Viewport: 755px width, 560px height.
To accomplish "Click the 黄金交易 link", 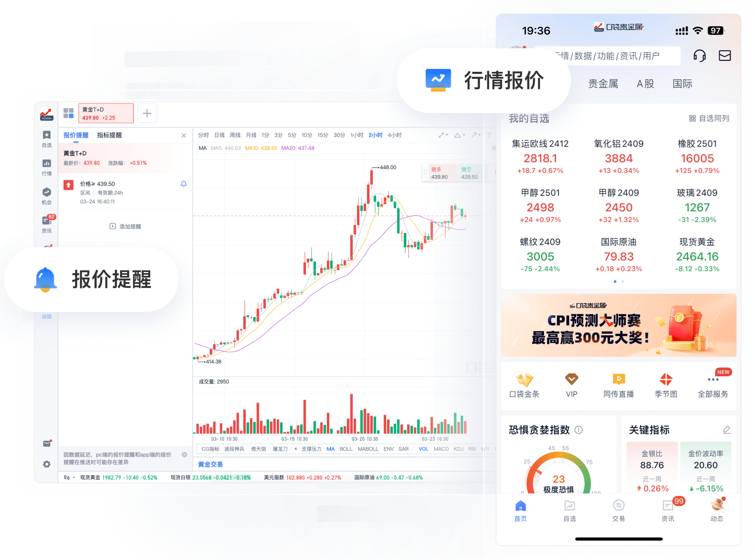I will [x=210, y=464].
